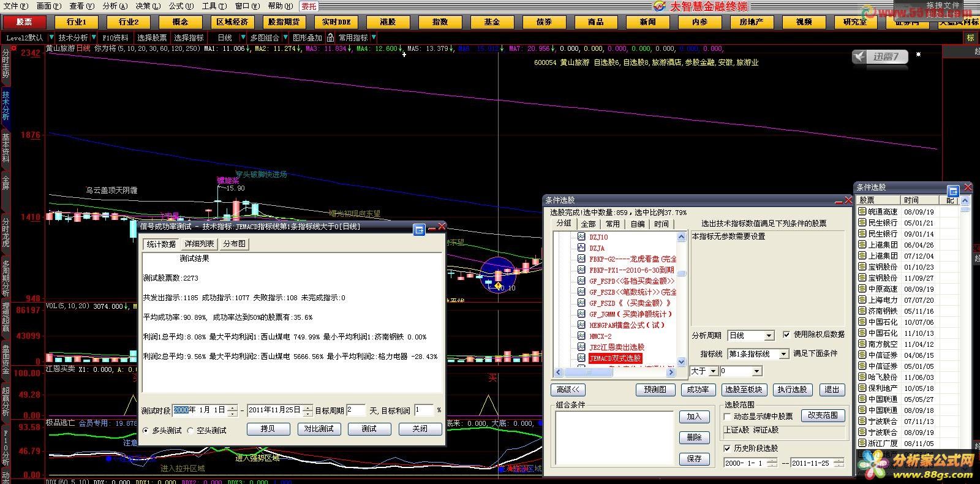Select 多头测试 radio button
Screen dimensions: 980x484
146,431
